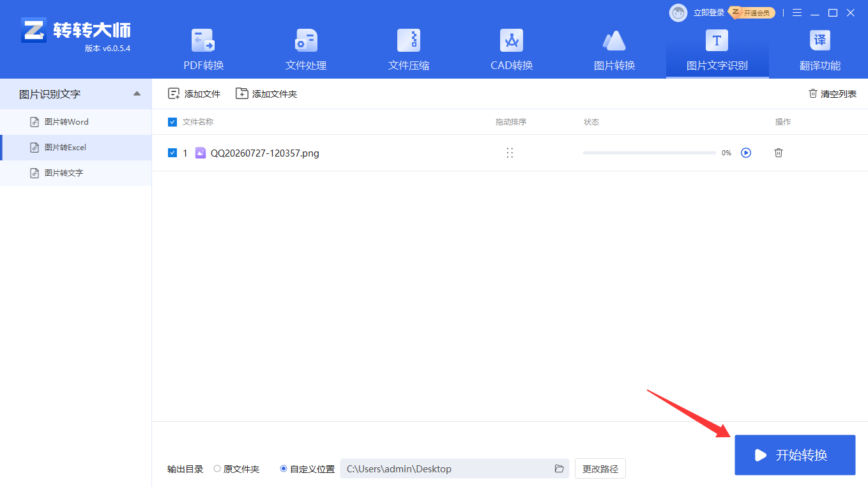Click the 添加文件 button
Viewport: 868px width, 487px height.
coord(194,94)
